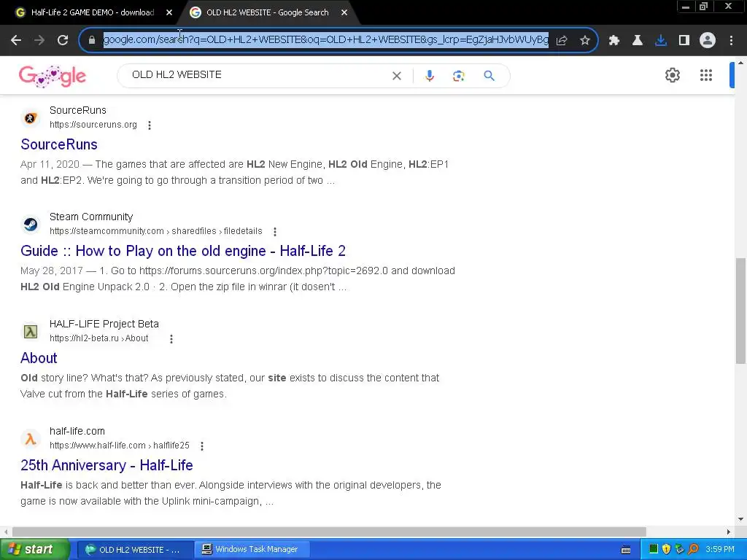Image resolution: width=747 pixels, height=560 pixels.
Task: Close the Half-Life 2 GAME DEMO tab
Action: (169, 13)
